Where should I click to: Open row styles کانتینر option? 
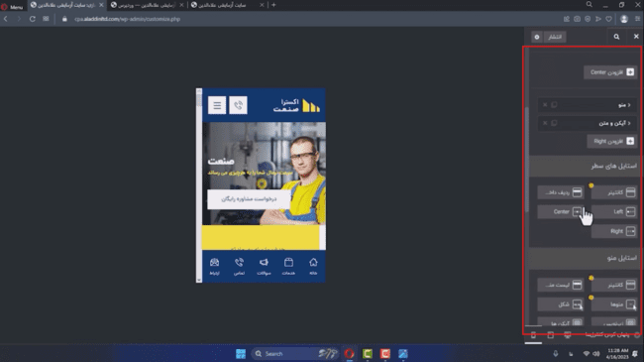pos(614,192)
